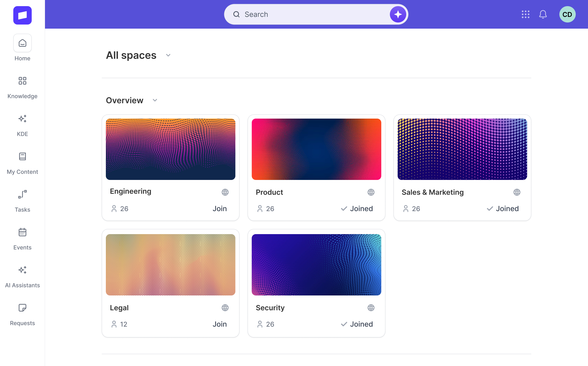Go to Tasks in sidebar
The height and width of the screenshot is (366, 588).
(22, 201)
